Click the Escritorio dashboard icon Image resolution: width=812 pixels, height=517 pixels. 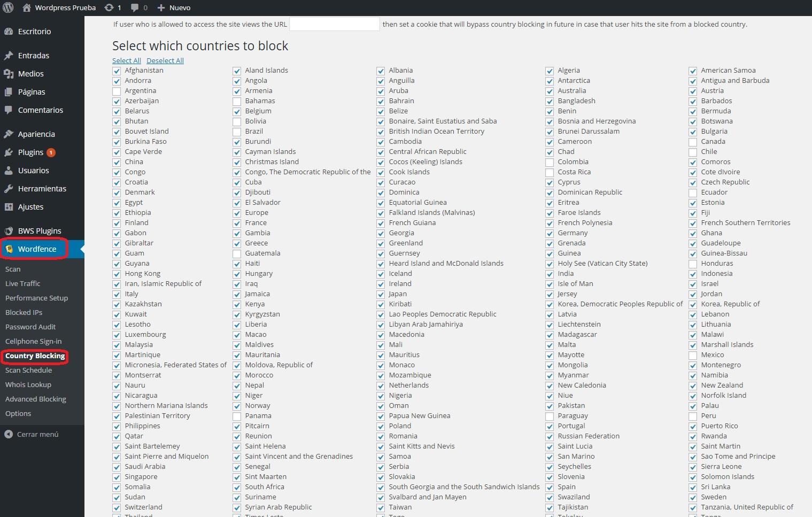(x=9, y=32)
